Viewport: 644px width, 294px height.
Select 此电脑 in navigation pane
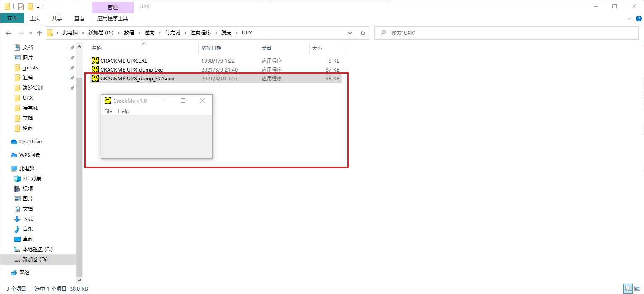pyautogui.click(x=27, y=169)
